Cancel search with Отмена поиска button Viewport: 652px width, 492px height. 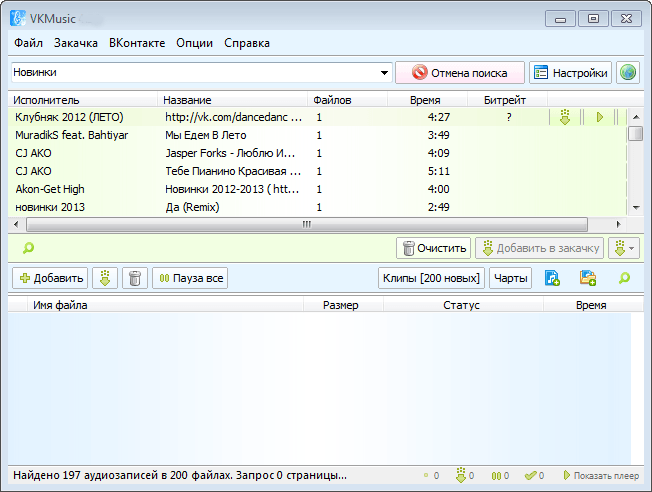(x=460, y=73)
